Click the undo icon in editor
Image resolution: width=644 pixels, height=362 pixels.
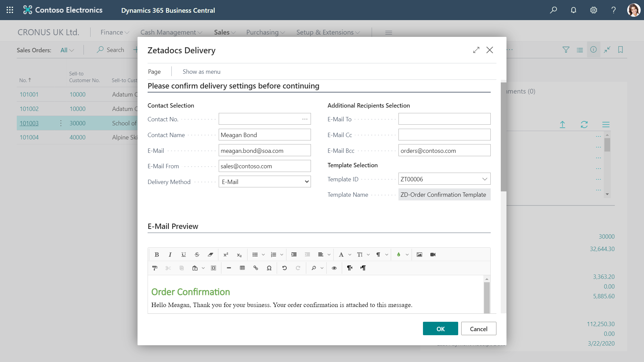[284, 268]
